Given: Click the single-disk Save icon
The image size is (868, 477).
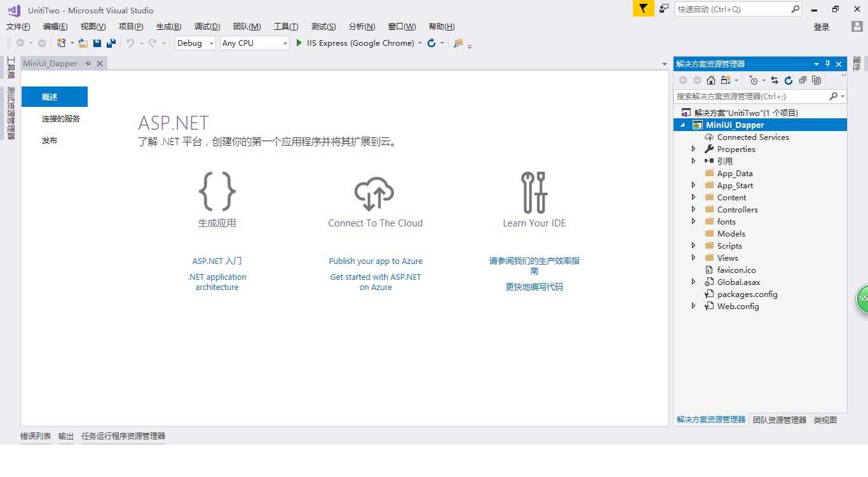Looking at the screenshot, I should tap(97, 43).
